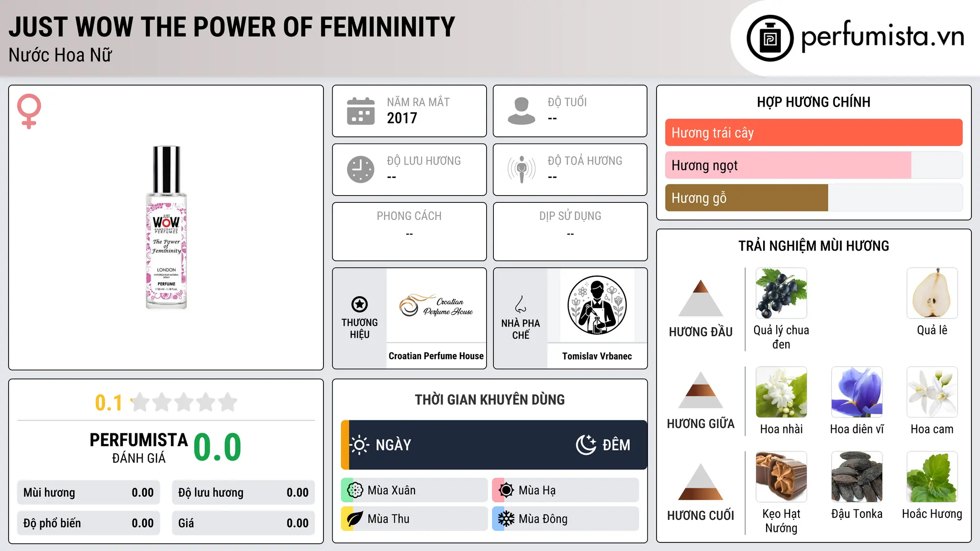Click the perfumista.vn perfume bottle logo icon
The width and height of the screenshot is (980, 551).
click(x=770, y=38)
